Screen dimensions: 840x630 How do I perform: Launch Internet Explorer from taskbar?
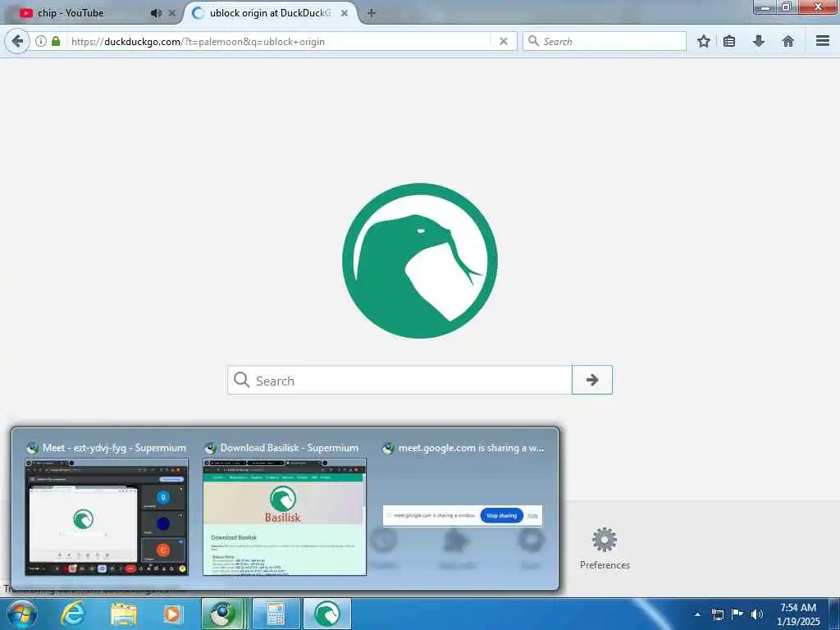coord(73,614)
